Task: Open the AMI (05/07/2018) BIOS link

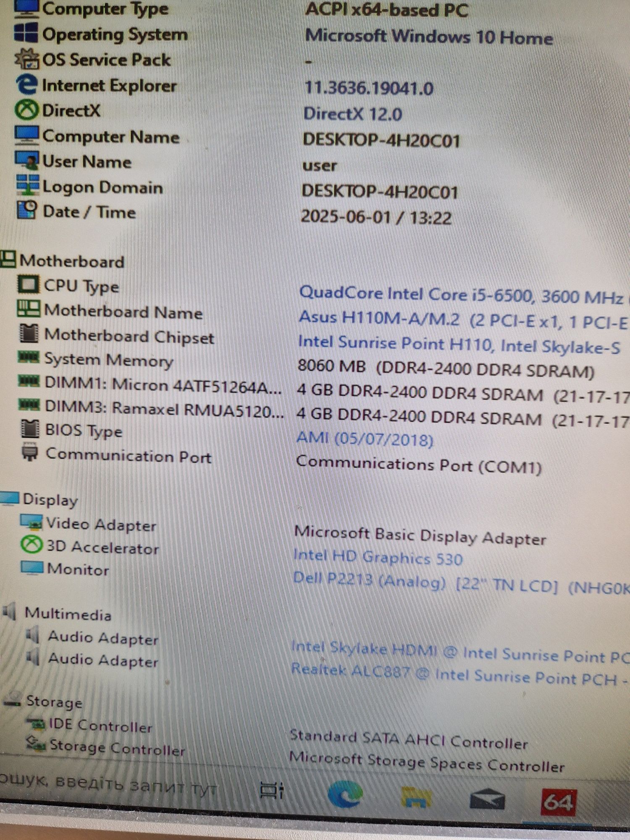Action: click(x=365, y=439)
